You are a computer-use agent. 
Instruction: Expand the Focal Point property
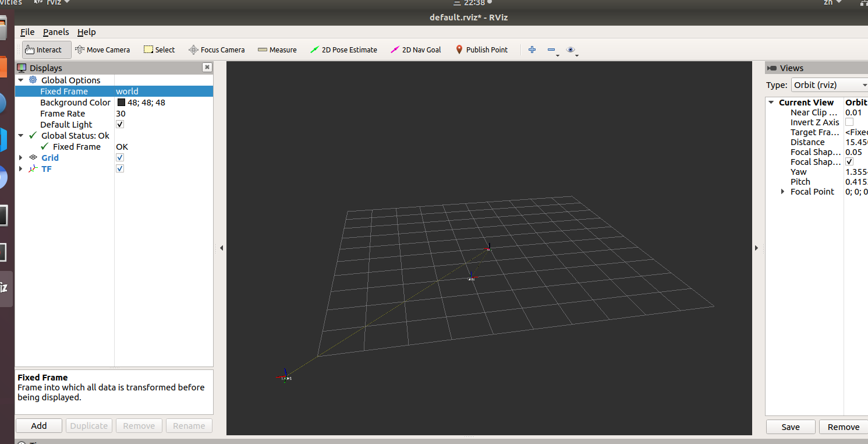782,192
